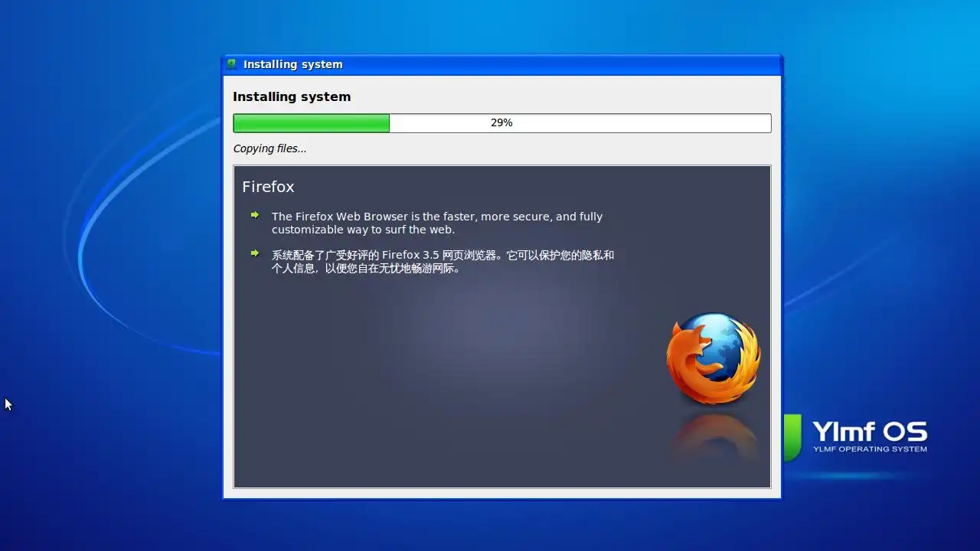Click the "The Firefox Web Browser is the faster" paragraph
The image size is (980, 551).
[x=437, y=223]
